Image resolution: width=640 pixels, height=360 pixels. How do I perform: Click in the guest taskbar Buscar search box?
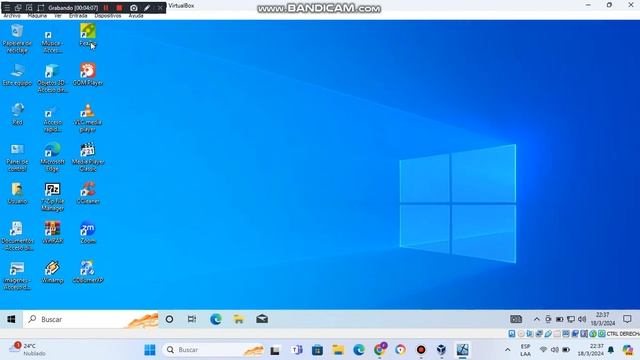coord(91,319)
